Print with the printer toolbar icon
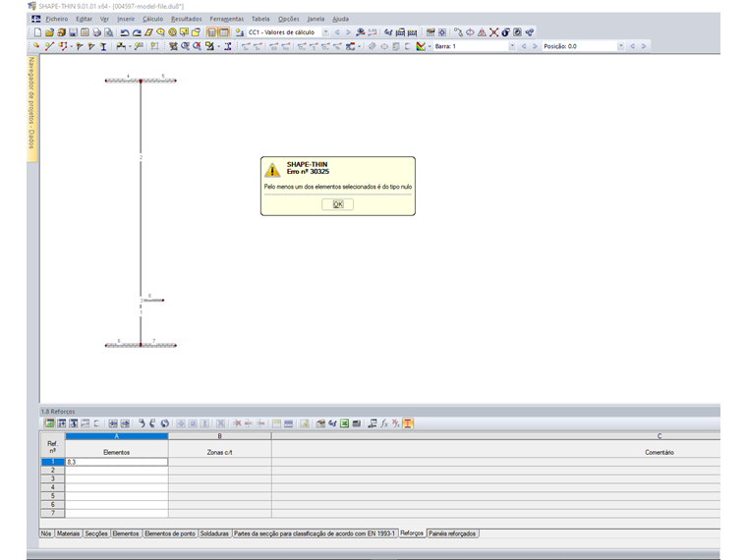Viewport: 747px width, 560px height. click(x=96, y=32)
